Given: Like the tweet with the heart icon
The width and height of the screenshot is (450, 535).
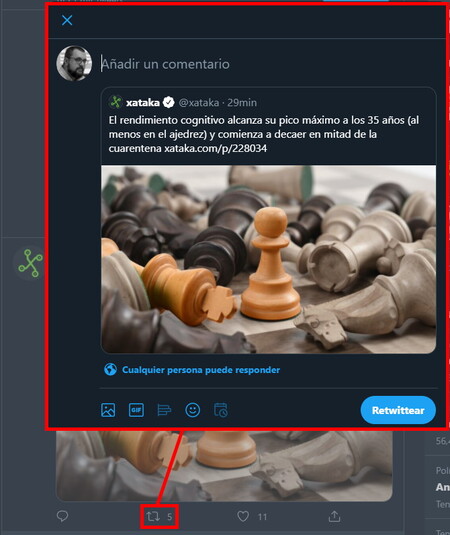Looking at the screenshot, I should (x=243, y=516).
